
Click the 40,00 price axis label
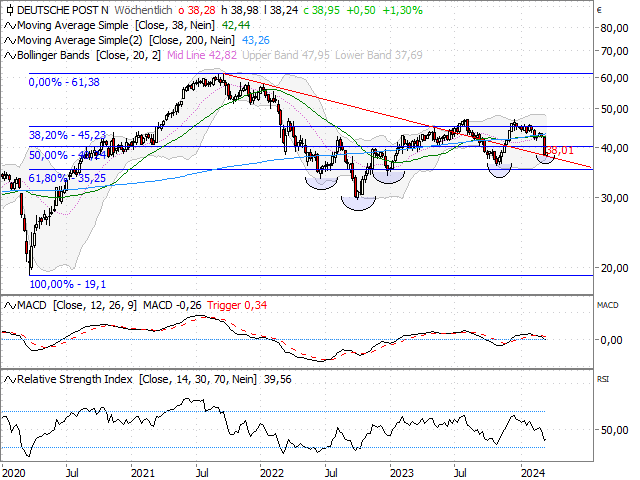[x=614, y=148]
